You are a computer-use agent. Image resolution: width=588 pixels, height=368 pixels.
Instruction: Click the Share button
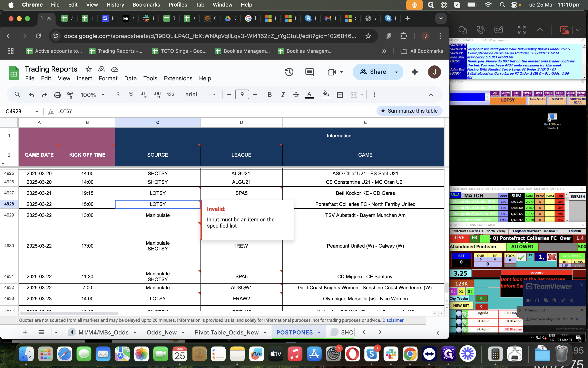(x=371, y=72)
